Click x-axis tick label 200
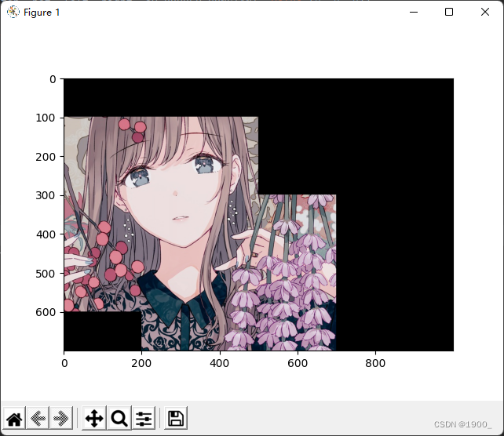The width and height of the screenshot is (504, 436). click(x=141, y=363)
